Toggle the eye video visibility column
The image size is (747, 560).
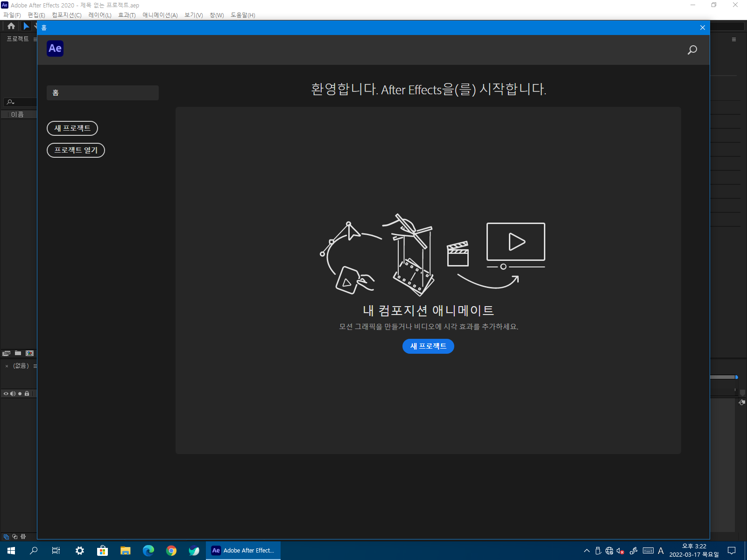pos(6,394)
